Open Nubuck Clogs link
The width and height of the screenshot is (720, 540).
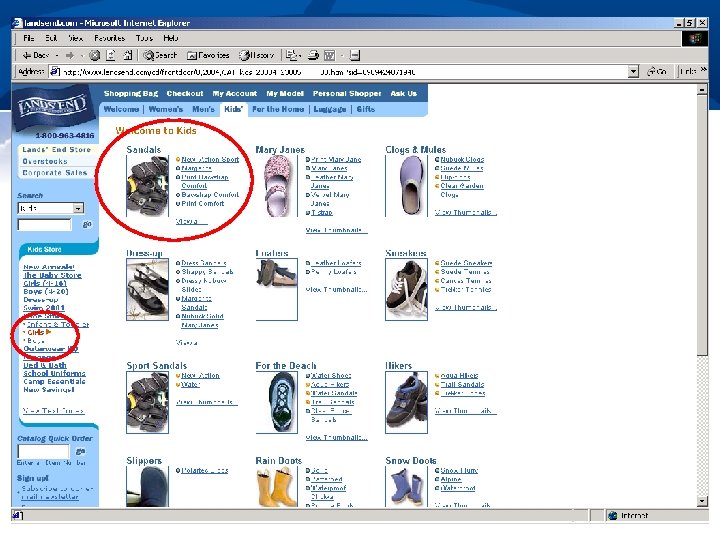[x=462, y=159]
